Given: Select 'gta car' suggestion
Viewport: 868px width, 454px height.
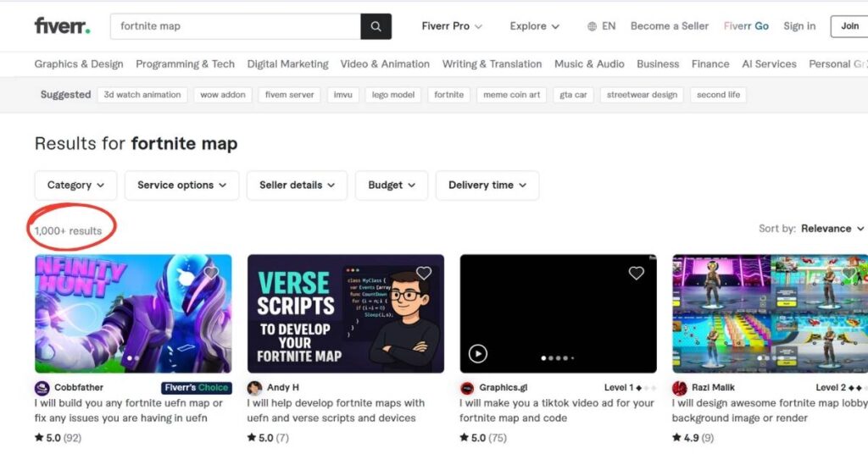Looking at the screenshot, I should [573, 95].
